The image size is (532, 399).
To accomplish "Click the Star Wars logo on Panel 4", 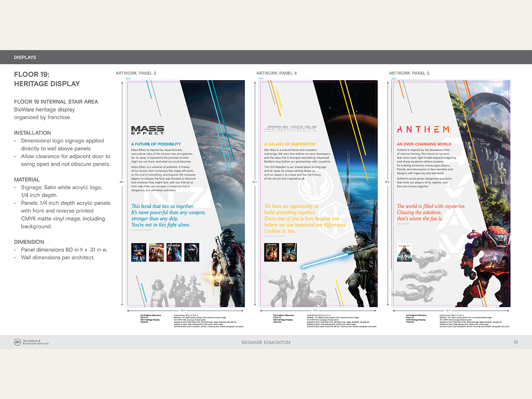I will pos(290,129).
